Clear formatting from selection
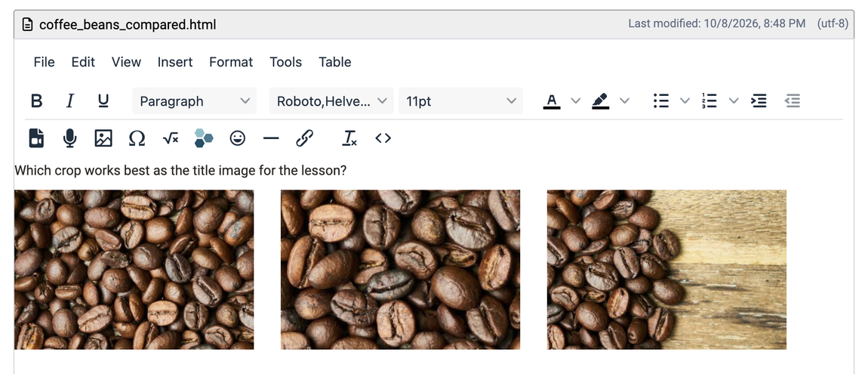The width and height of the screenshot is (868, 374). point(349,138)
